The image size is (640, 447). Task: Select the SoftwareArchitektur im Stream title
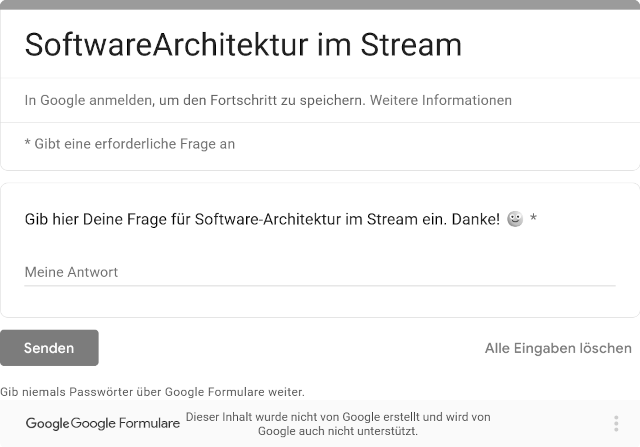coord(243,45)
